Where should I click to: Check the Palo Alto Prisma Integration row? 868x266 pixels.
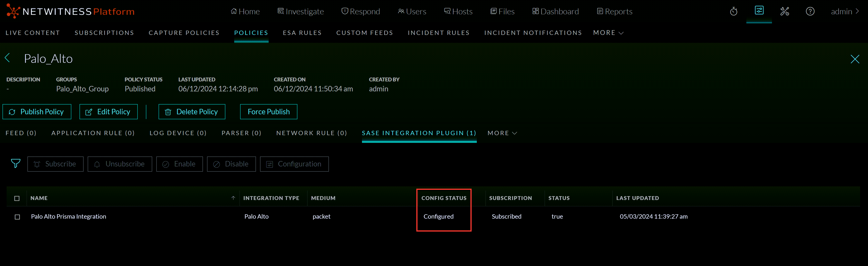(17, 217)
